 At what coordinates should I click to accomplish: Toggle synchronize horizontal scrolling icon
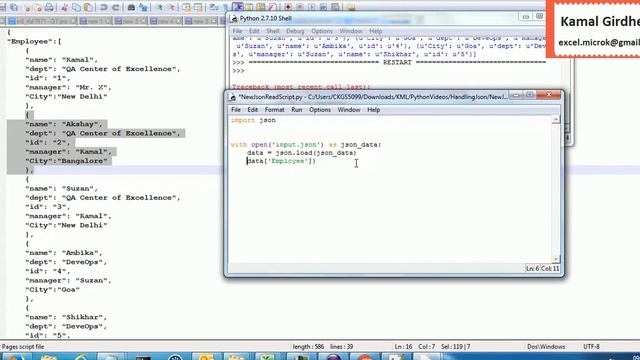click(x=198, y=7)
